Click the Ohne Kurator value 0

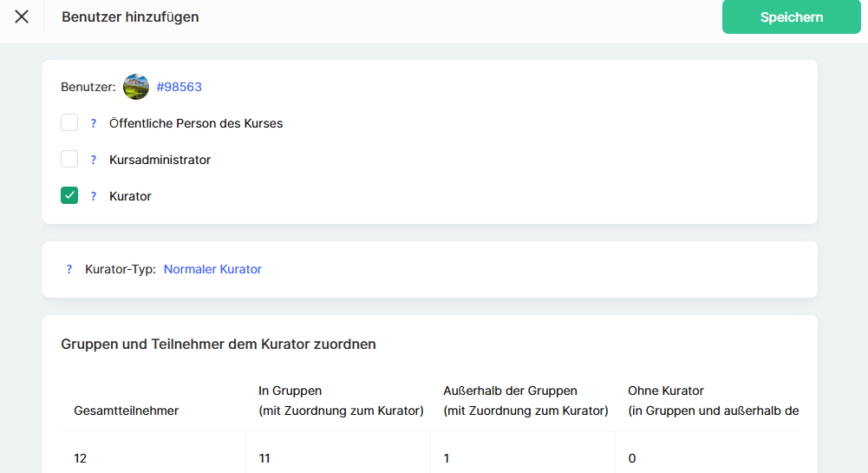[632, 458]
